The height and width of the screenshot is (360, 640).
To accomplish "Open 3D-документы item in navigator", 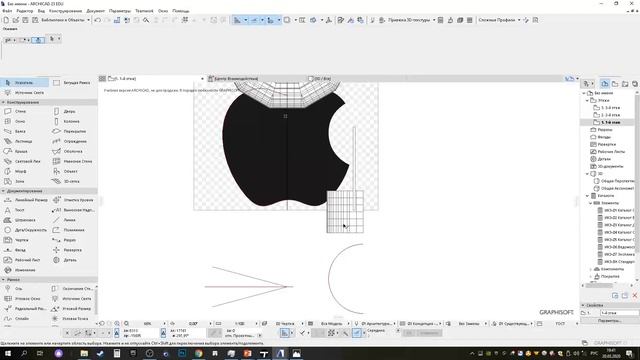I will [610, 167].
